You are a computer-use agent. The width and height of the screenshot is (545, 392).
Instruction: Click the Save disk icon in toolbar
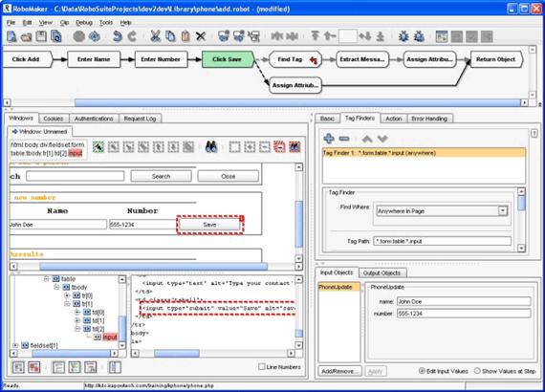41,36
